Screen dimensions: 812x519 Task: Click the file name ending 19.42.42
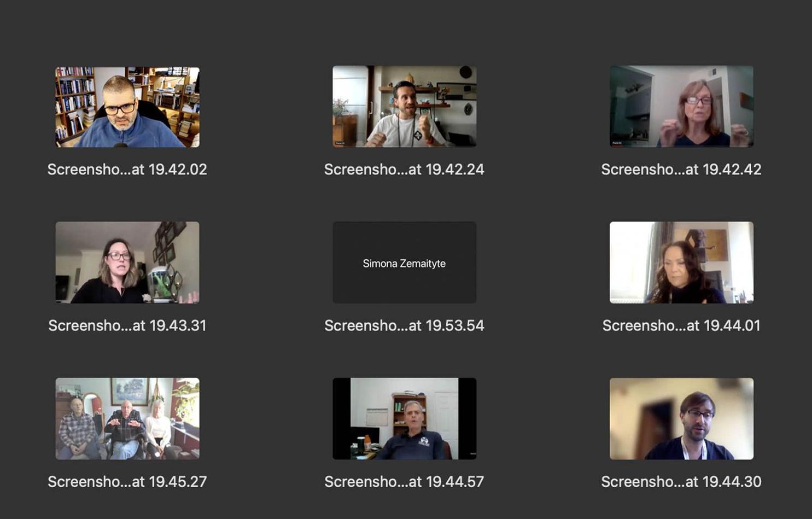click(x=681, y=170)
